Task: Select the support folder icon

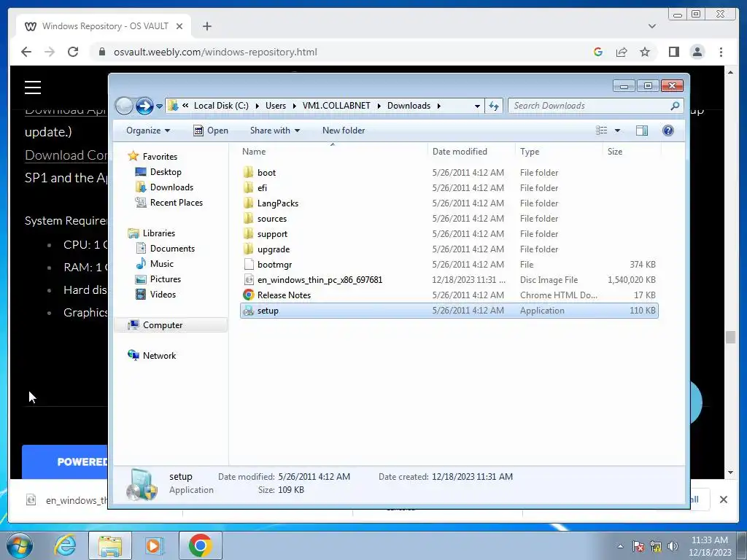Action: [x=248, y=234]
